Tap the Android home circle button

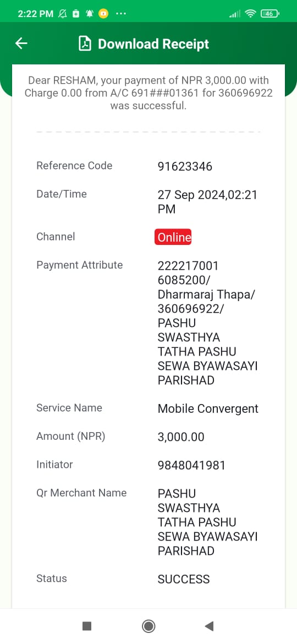point(148,626)
